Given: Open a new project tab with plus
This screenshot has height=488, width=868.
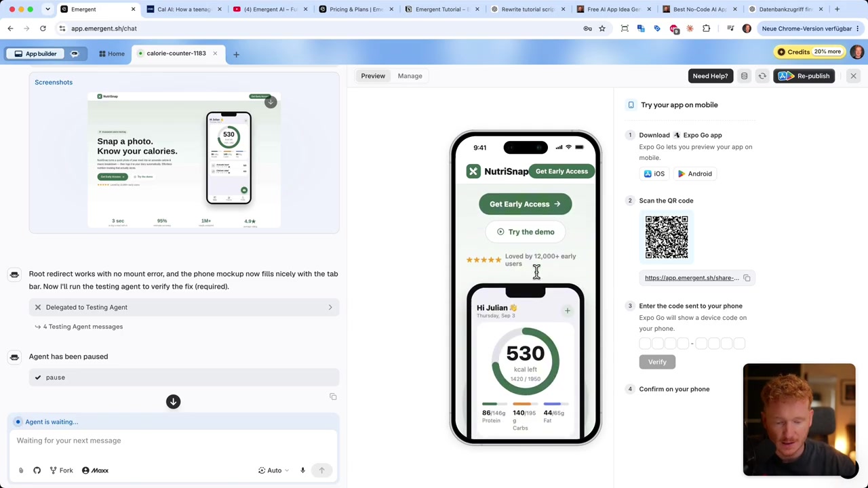Looking at the screenshot, I should click(x=236, y=54).
